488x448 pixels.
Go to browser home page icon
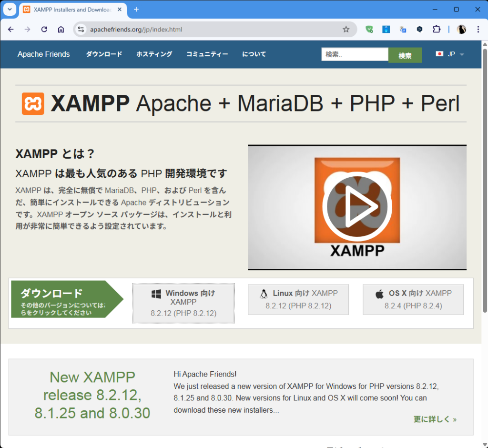[61, 30]
